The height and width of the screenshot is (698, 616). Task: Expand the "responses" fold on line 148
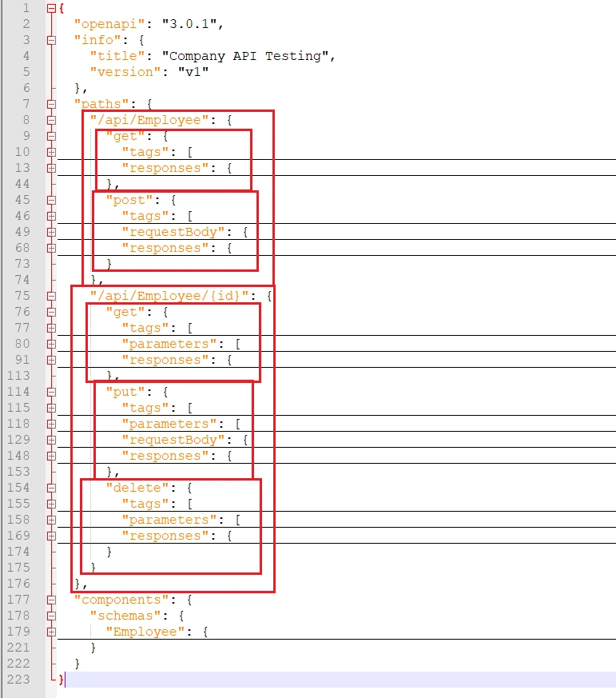(x=52, y=457)
